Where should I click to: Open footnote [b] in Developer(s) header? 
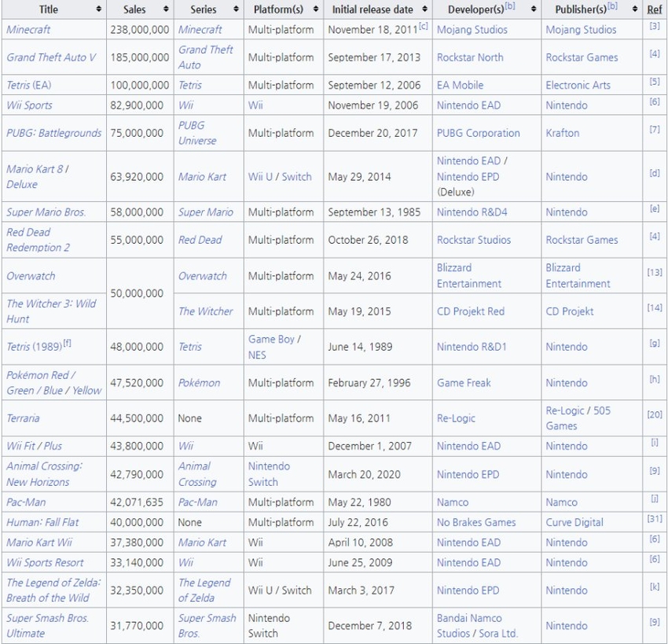point(510,6)
